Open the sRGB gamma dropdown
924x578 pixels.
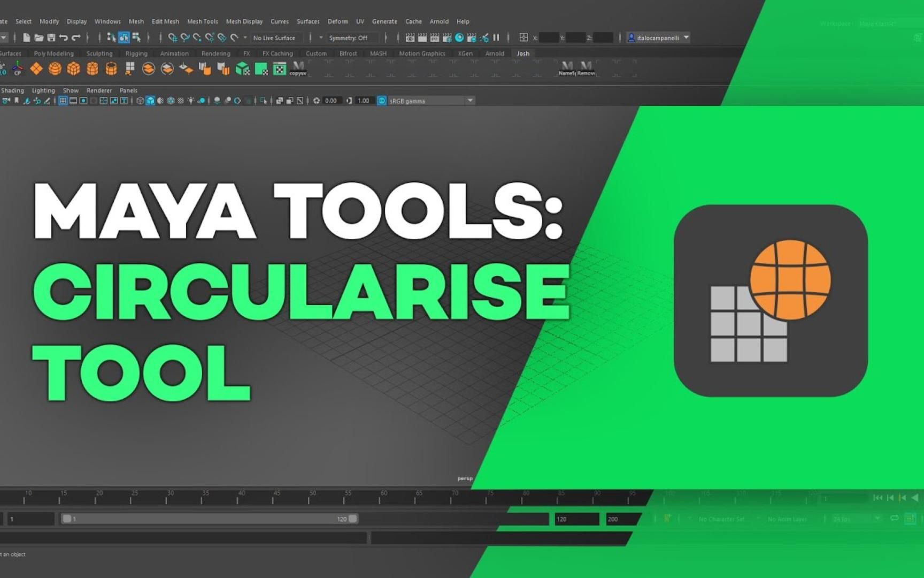pos(469,100)
